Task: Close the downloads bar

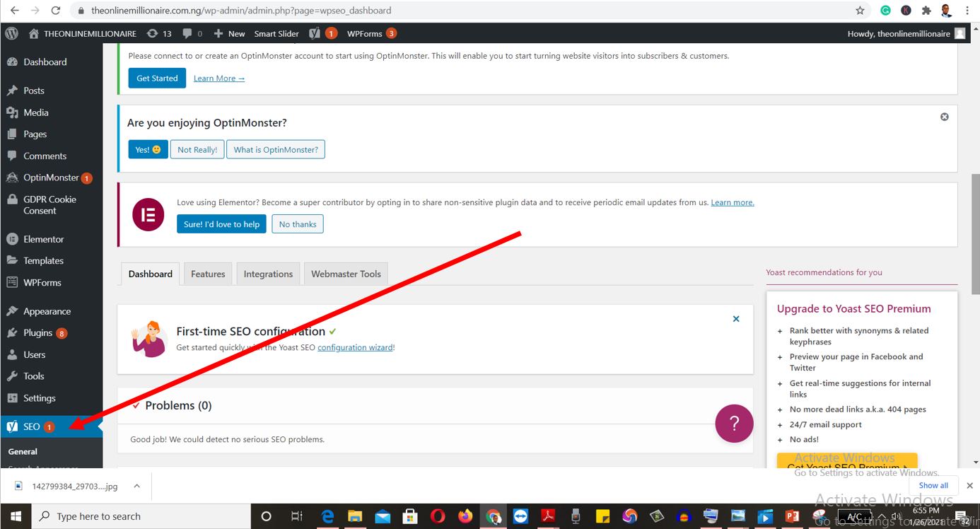Action: [969, 486]
